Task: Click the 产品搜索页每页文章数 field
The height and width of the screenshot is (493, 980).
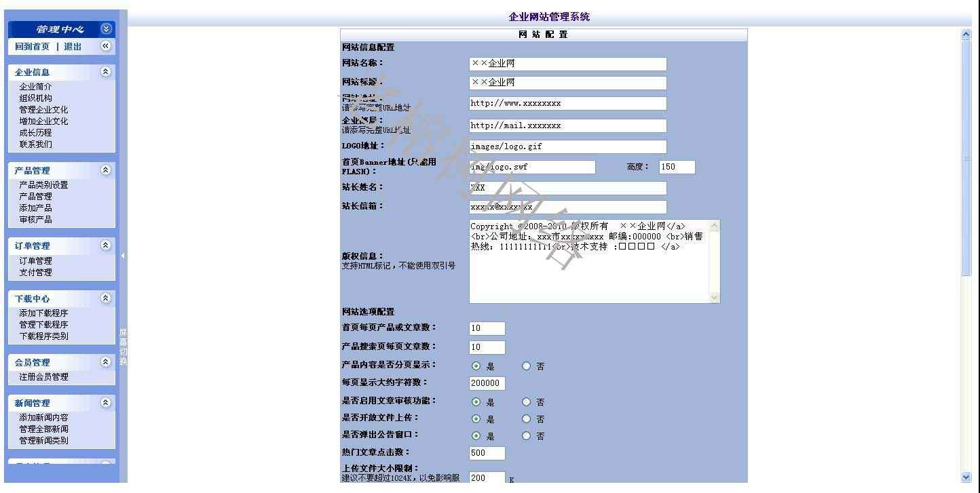Action: click(x=487, y=347)
